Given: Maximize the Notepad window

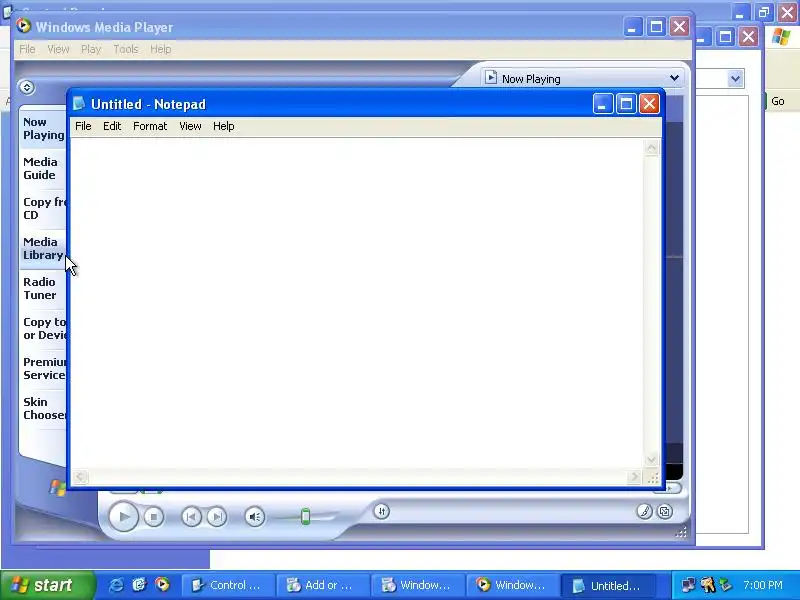Looking at the screenshot, I should tap(626, 104).
